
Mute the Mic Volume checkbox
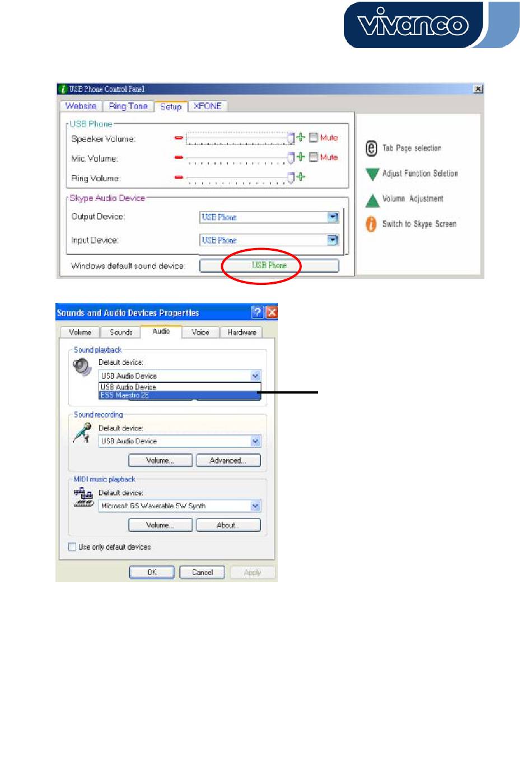314,157
